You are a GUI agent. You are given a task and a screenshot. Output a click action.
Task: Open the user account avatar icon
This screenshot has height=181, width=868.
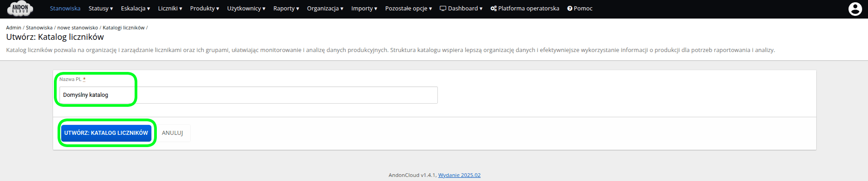(855, 9)
